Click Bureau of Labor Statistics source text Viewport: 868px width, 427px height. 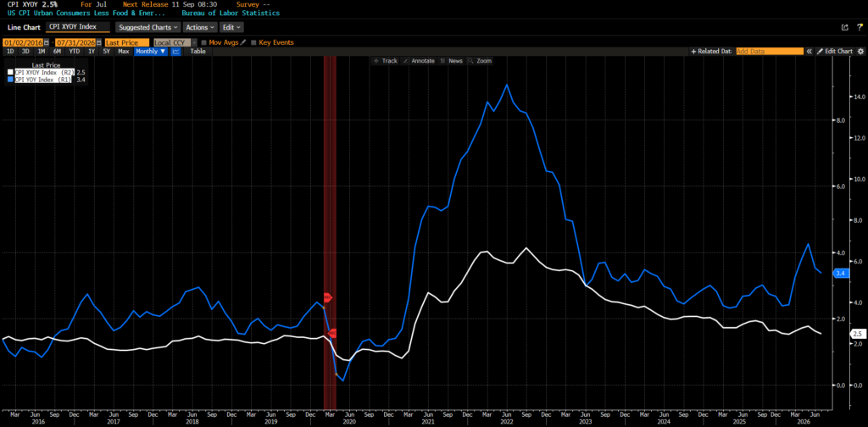click(x=231, y=13)
